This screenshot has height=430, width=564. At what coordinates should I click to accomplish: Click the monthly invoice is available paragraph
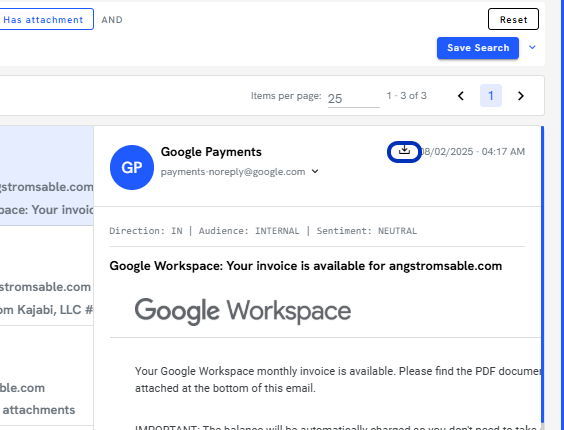pos(338,380)
